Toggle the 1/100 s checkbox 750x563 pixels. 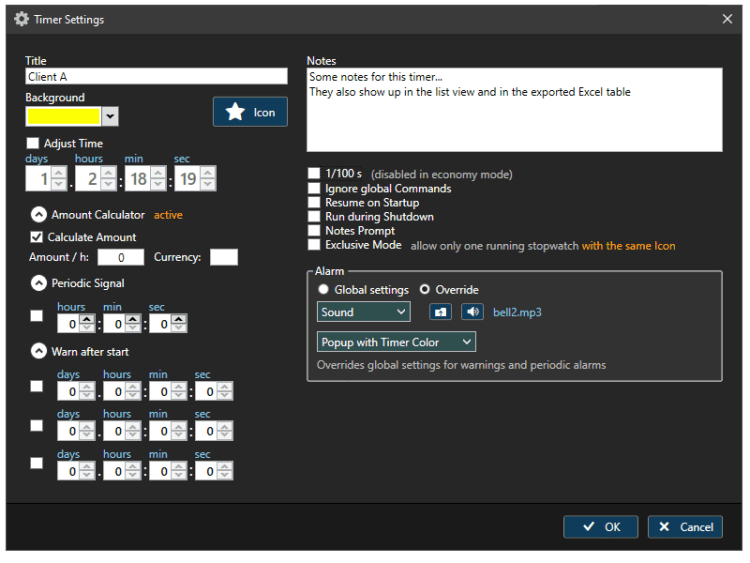tap(314, 173)
